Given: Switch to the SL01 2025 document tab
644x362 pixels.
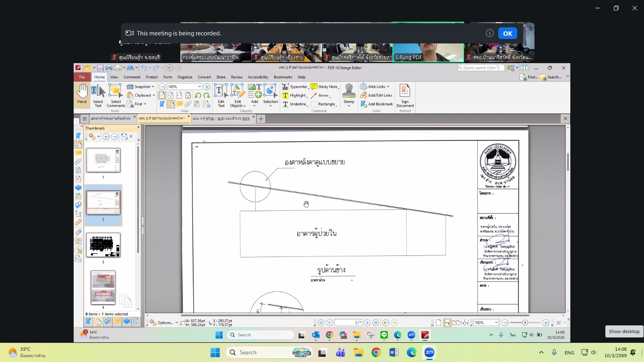Looking at the screenshot, I should tap(221, 119).
